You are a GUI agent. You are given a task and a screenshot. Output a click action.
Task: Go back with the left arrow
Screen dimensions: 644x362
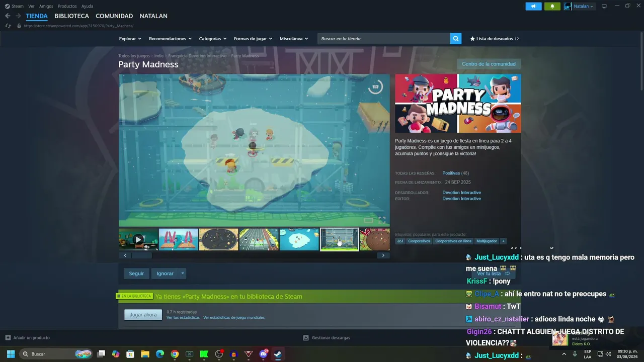pyautogui.click(x=8, y=16)
